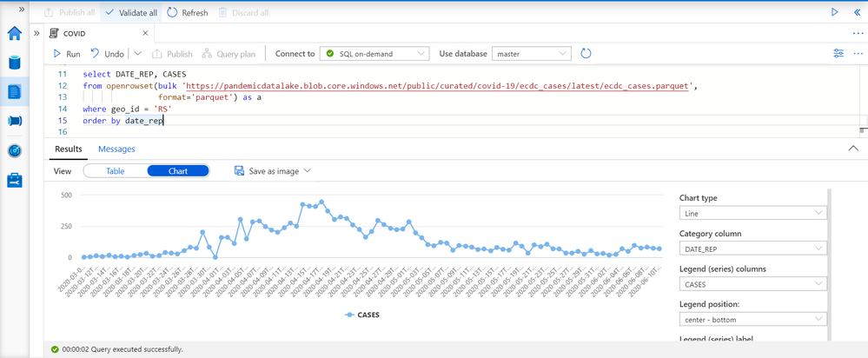
Task: Click 'Query executed successfully' status text
Action: coord(137,349)
